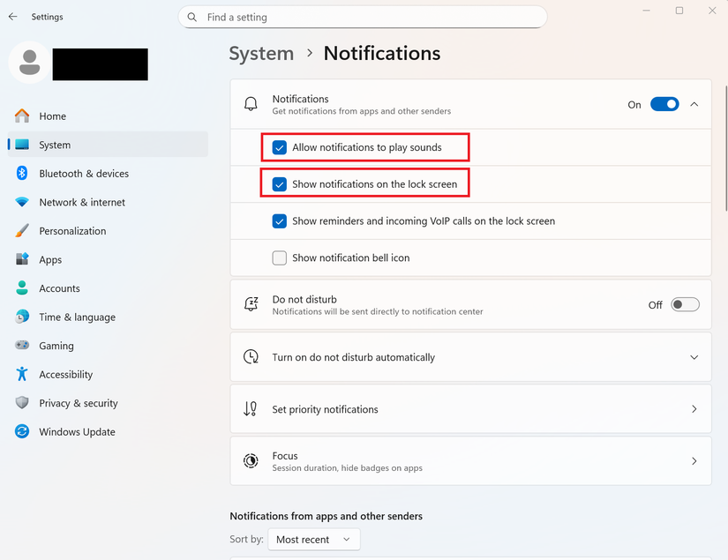Screen dimensions: 728x560
Task: Open Windows Update from the sidebar icon
Action: click(21, 432)
